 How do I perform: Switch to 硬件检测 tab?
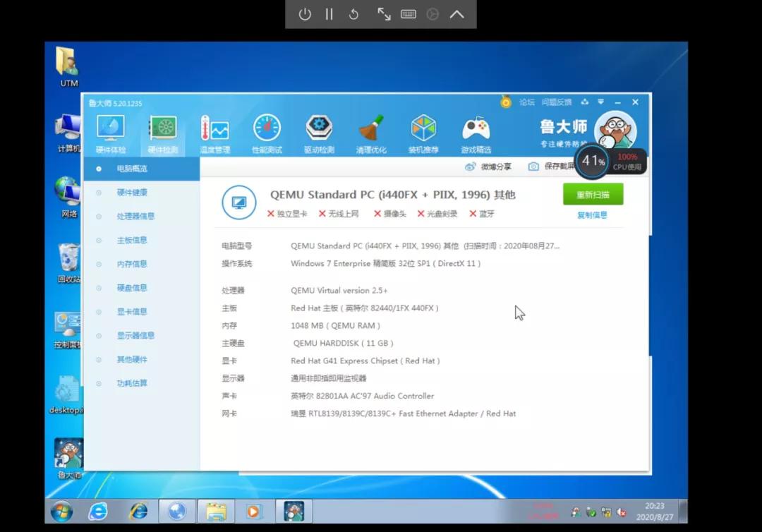point(163,131)
